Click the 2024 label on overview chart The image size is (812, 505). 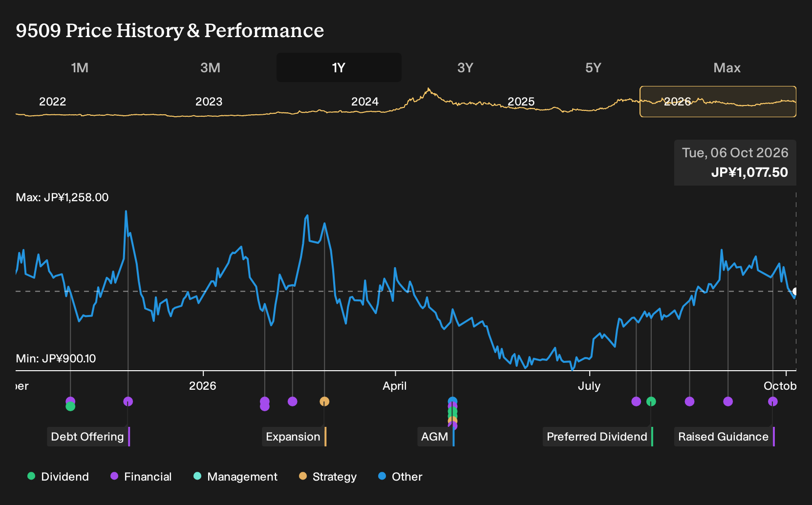point(365,102)
